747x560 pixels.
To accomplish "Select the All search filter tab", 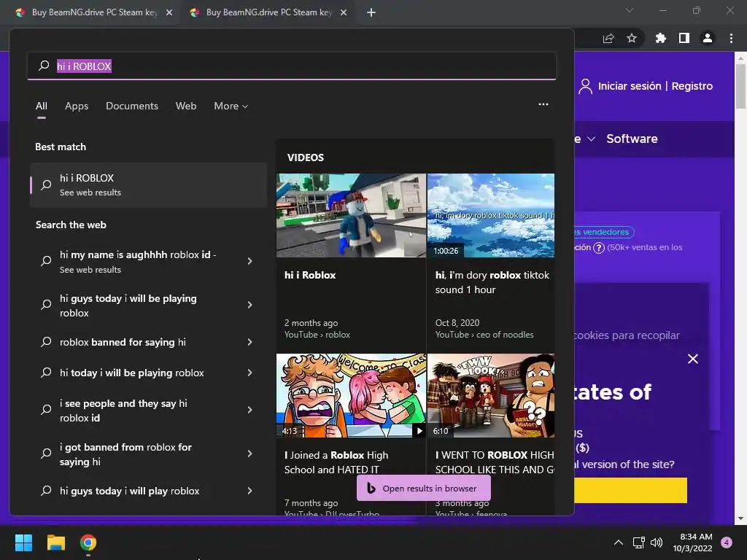I will [x=42, y=106].
